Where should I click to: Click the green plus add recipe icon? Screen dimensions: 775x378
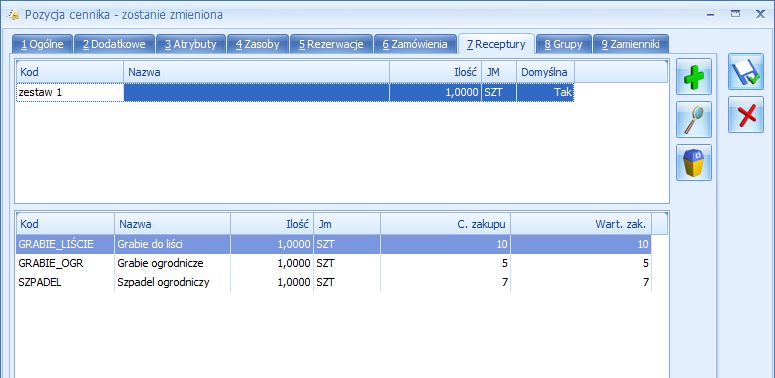tap(693, 77)
